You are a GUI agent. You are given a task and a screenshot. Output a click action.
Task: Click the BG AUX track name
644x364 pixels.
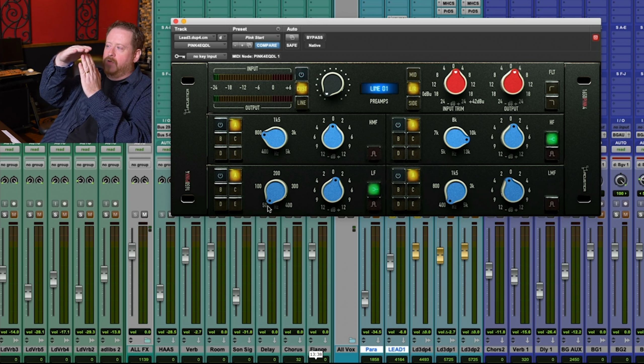pos(571,350)
